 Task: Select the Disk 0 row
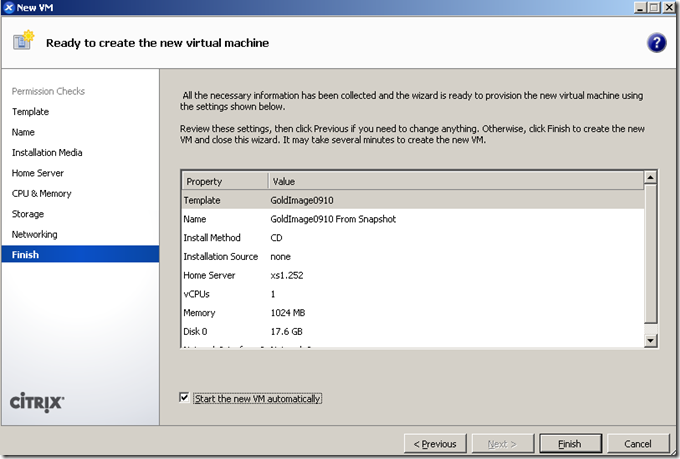point(413,331)
